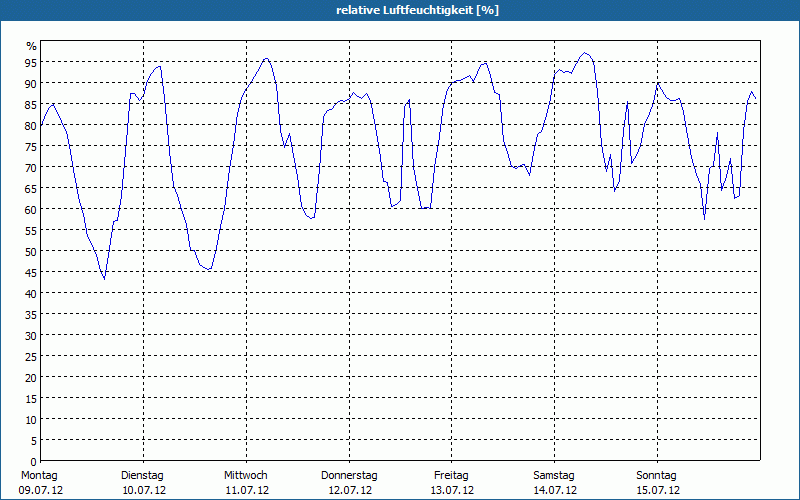The width and height of the screenshot is (800, 500).
Task: Select the Montag label on the time axis
Action: pyautogui.click(x=40, y=475)
